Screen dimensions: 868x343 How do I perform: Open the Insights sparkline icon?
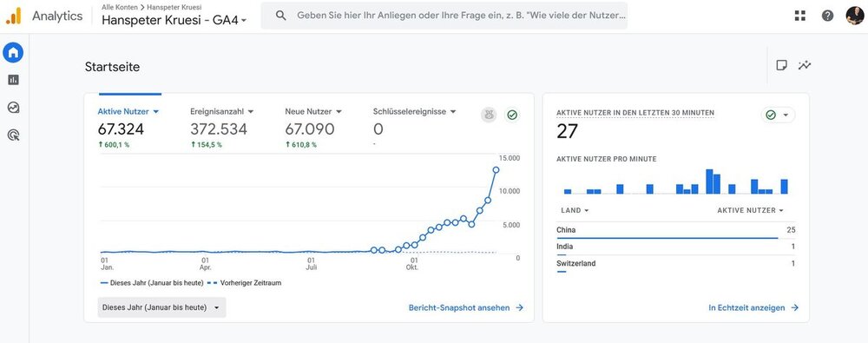pos(805,65)
